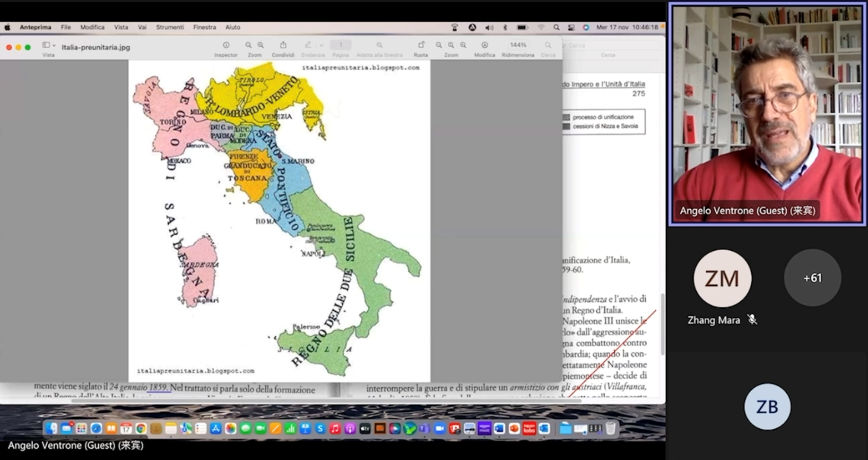Toggle the Vista sidebar view button
The image size is (868, 460).
[x=46, y=45]
